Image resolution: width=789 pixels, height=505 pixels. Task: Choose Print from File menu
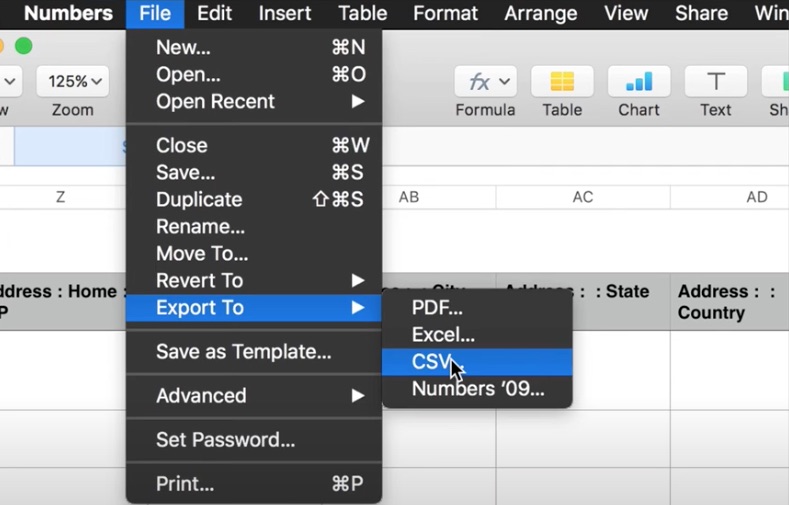coord(185,484)
